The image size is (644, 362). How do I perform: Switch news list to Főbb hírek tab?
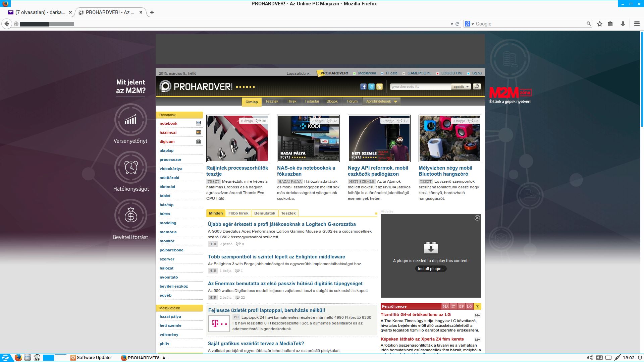238,213
